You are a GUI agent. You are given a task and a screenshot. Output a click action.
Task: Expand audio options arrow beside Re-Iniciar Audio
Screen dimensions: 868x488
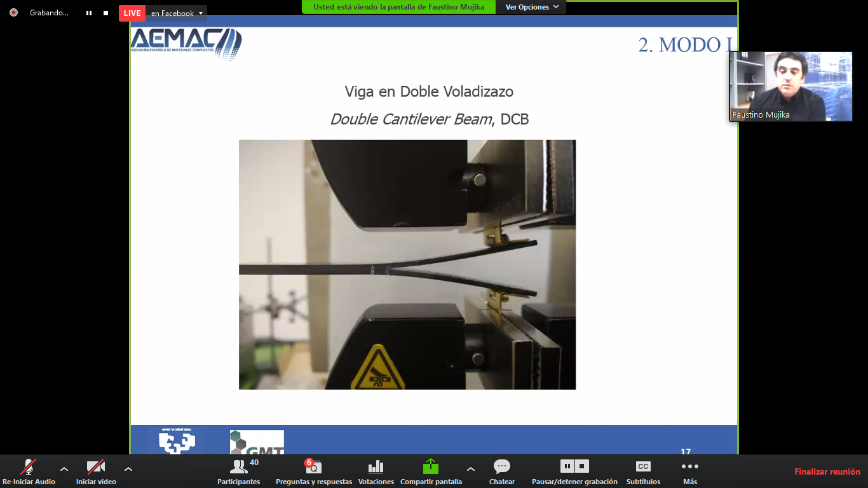pyautogui.click(x=64, y=470)
